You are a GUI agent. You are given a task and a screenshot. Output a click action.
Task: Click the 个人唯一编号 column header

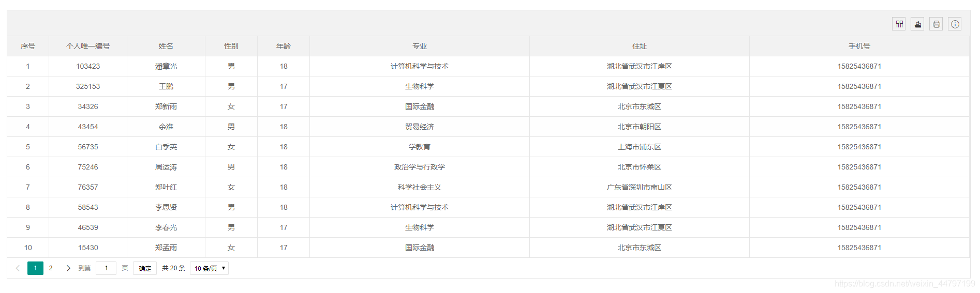pyautogui.click(x=88, y=46)
